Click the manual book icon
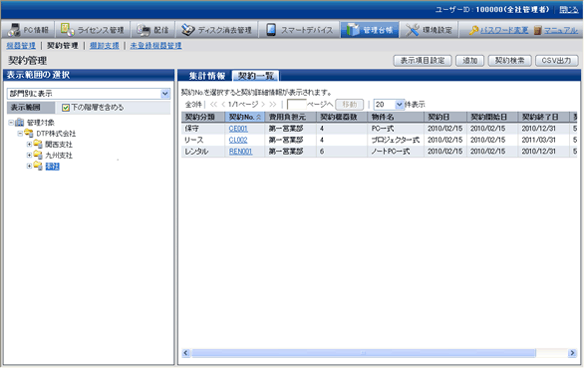584x368 pixels. click(537, 30)
